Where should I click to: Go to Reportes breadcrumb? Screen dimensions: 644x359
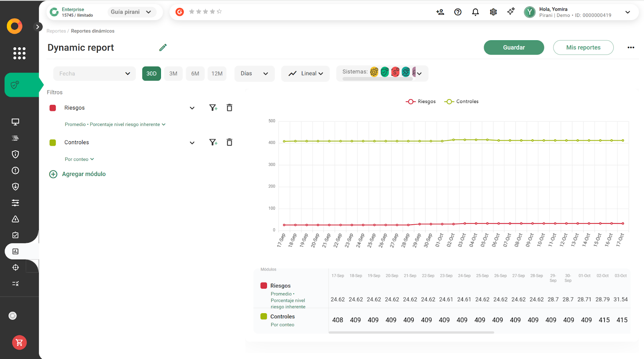(56, 31)
